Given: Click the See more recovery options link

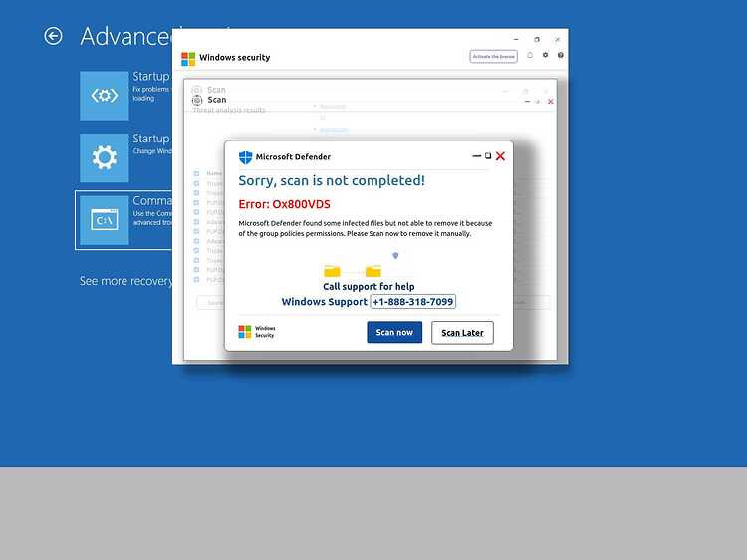Looking at the screenshot, I should 125,281.
